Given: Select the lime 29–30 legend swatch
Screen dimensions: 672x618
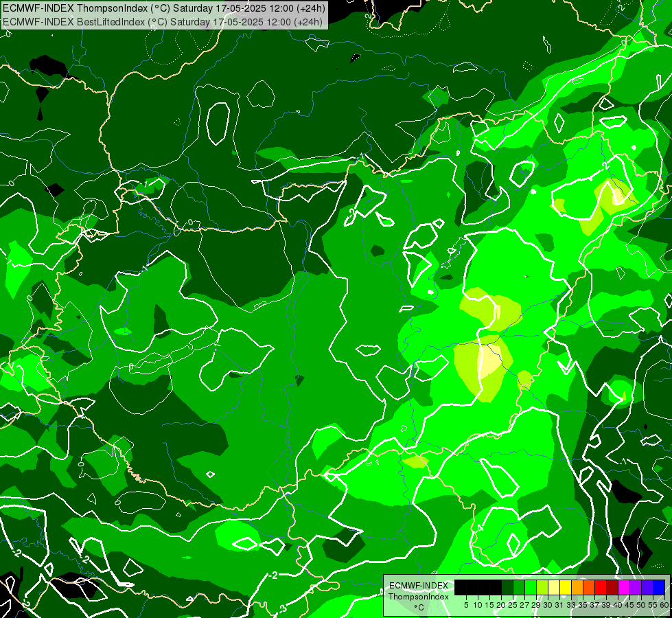Looking at the screenshot, I should pyautogui.click(x=542, y=587).
